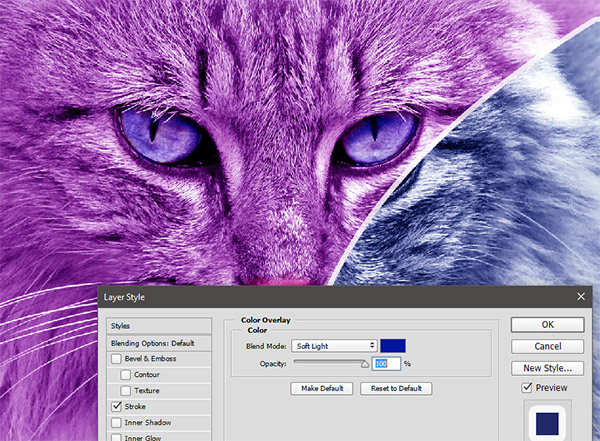The image size is (600, 441).
Task: Toggle the Preview checkbox
Action: (527, 388)
